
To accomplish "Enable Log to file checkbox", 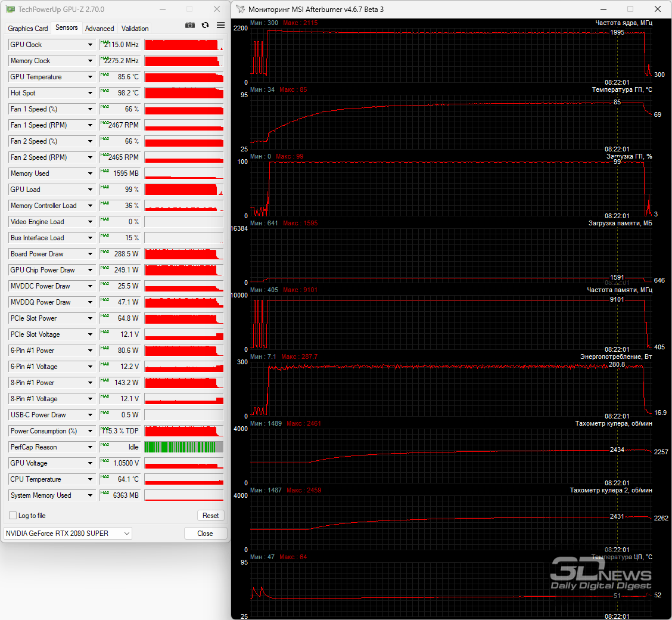I will pyautogui.click(x=13, y=516).
